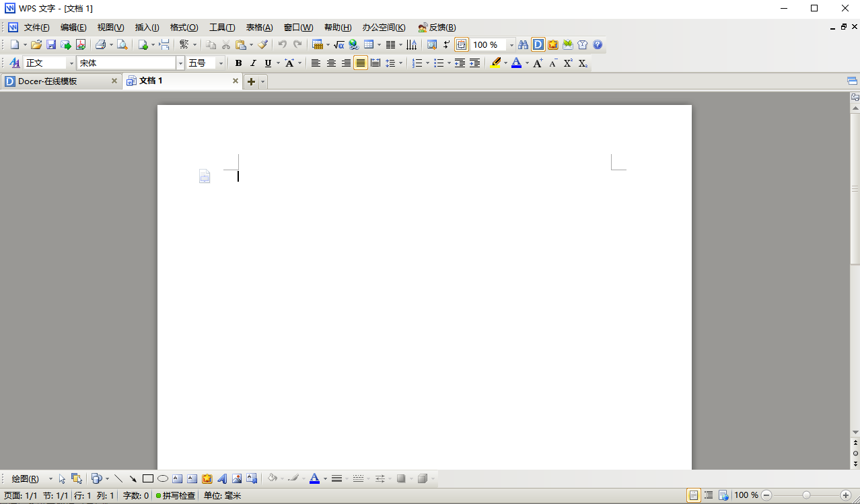Save the document using the floppy icon
The width and height of the screenshot is (860, 504).
(x=51, y=45)
